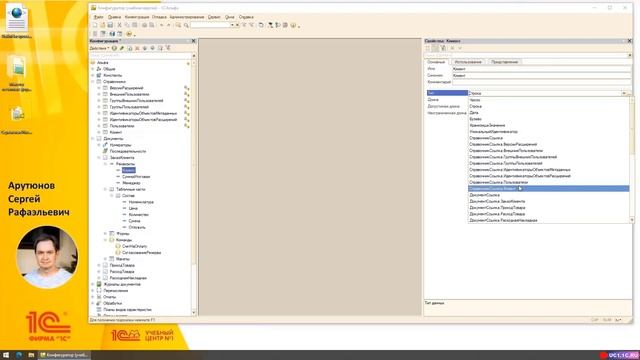Expand the ПриходТовара document node
This screenshot has width=640, height=360.
click(99, 265)
